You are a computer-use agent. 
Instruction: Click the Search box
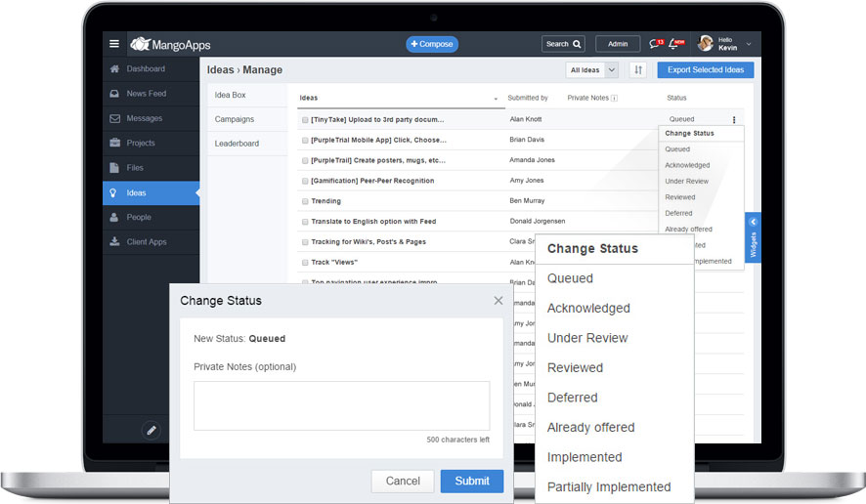click(x=563, y=44)
